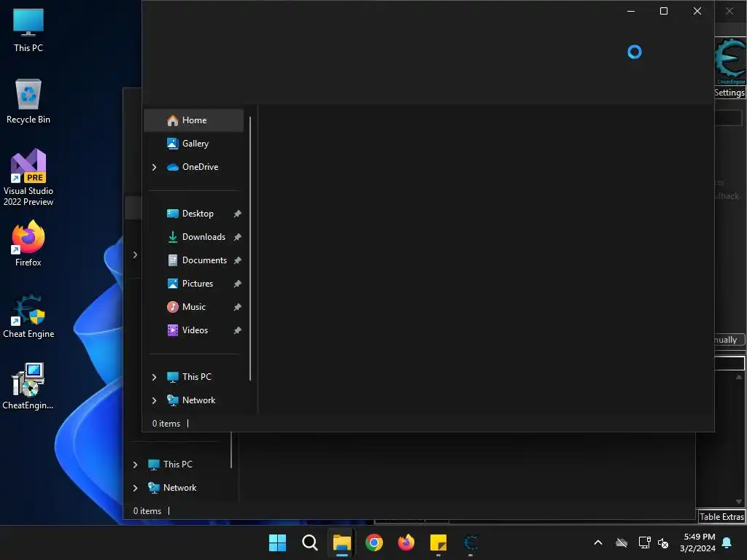The height and width of the screenshot is (560, 747).
Task: Click the OneDrive tray icon
Action: pyautogui.click(x=622, y=542)
